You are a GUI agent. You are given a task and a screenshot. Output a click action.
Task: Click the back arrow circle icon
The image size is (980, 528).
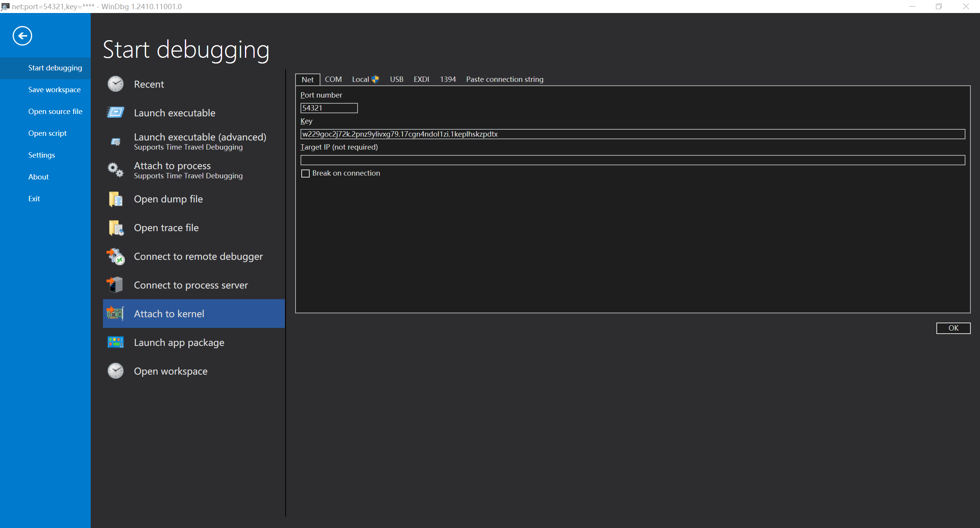pos(22,36)
